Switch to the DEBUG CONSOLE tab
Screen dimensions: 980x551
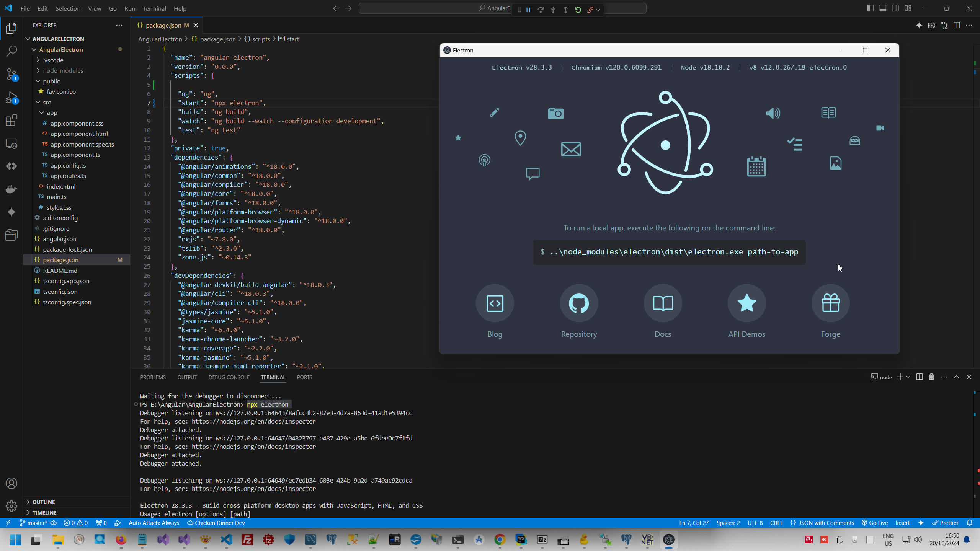229,377
